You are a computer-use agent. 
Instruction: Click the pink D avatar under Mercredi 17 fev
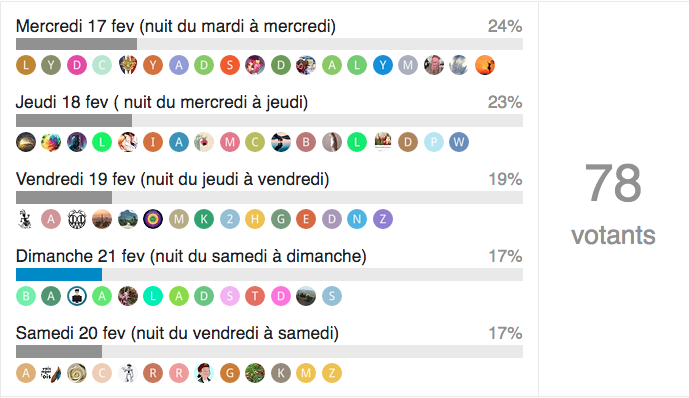[x=77, y=65]
